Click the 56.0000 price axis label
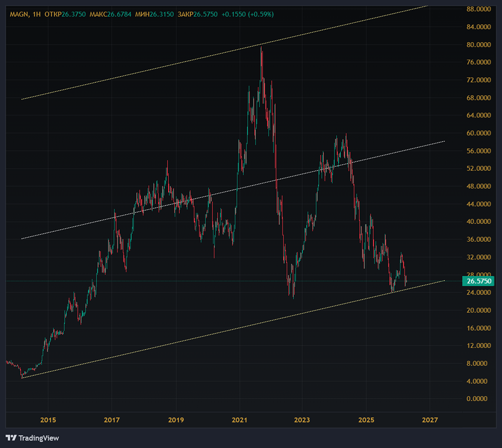502x448 pixels. (x=478, y=151)
